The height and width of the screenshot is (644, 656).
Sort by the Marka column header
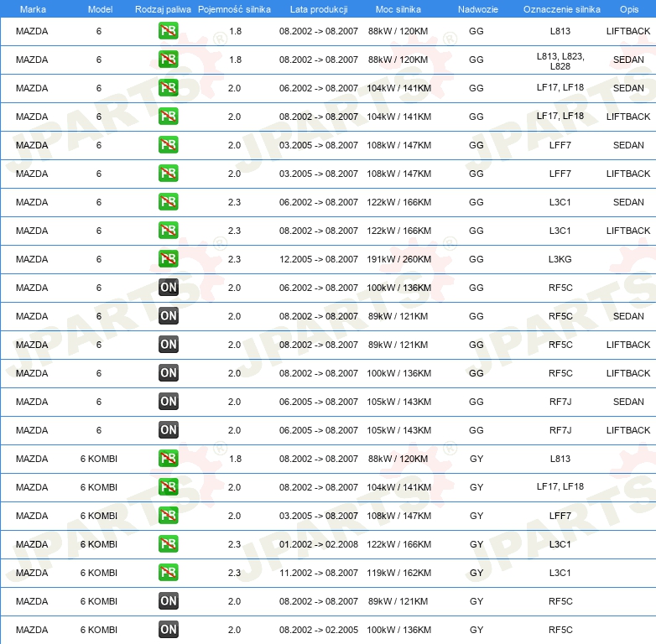(x=33, y=9)
